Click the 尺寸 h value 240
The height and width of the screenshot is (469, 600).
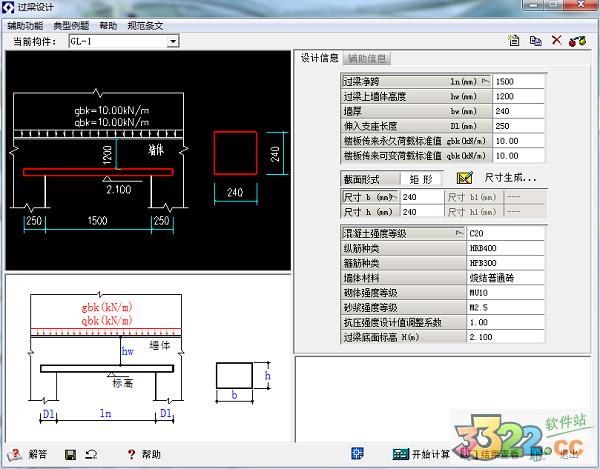click(422, 212)
